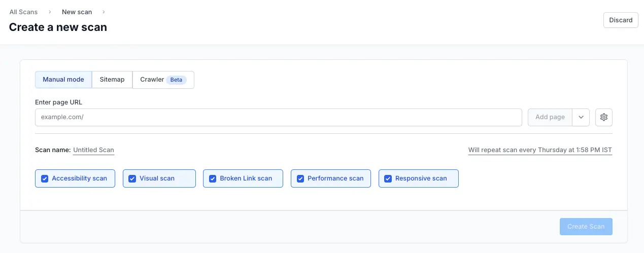This screenshot has width=644, height=253.
Task: Toggle the Accessibility scan checkbox
Action: click(45, 178)
